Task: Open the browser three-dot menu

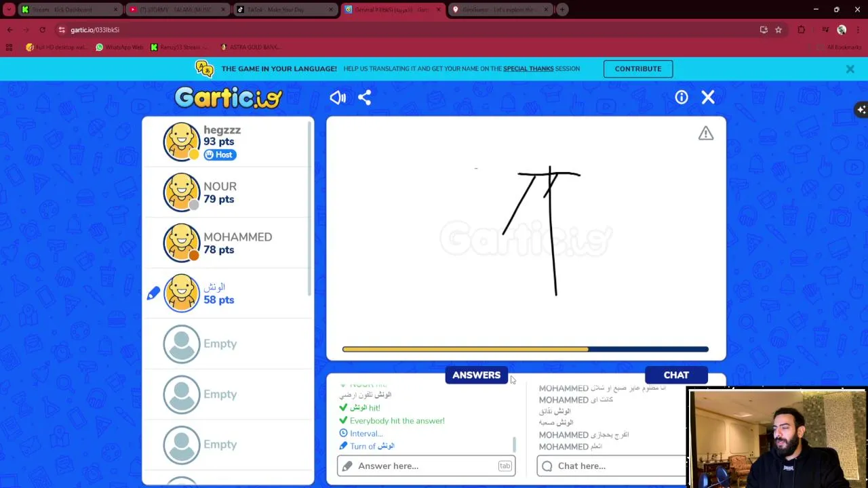Action: [x=859, y=30]
